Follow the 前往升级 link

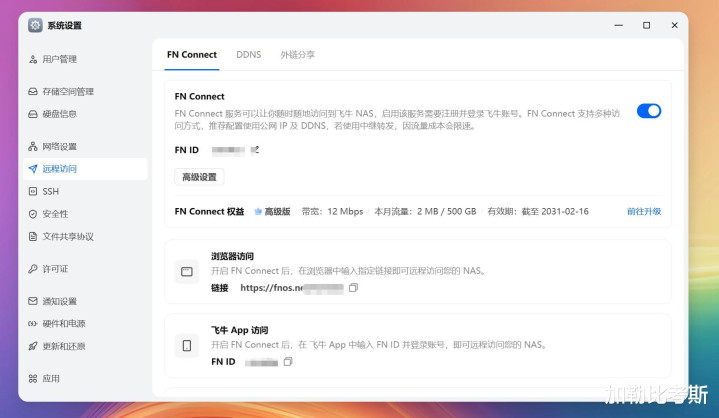tap(644, 211)
